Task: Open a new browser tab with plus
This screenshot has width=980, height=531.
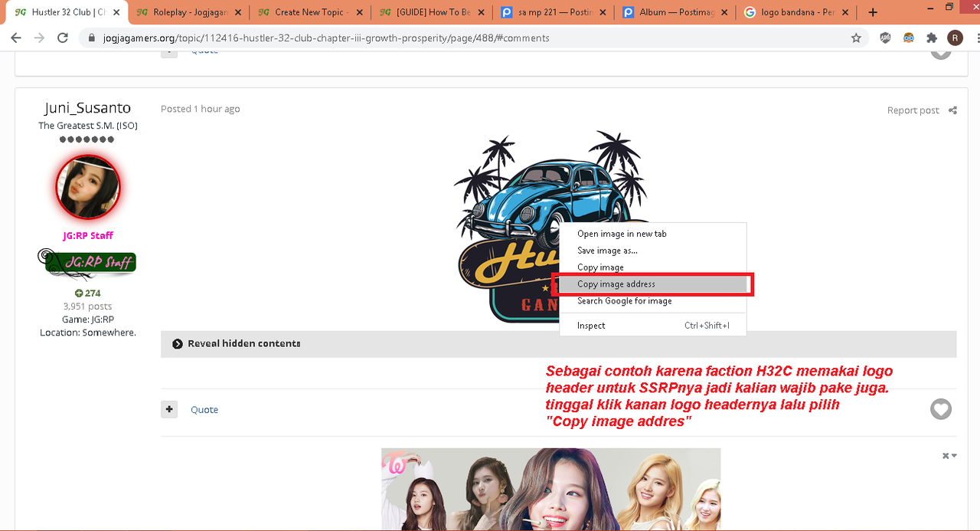Action: click(x=873, y=12)
